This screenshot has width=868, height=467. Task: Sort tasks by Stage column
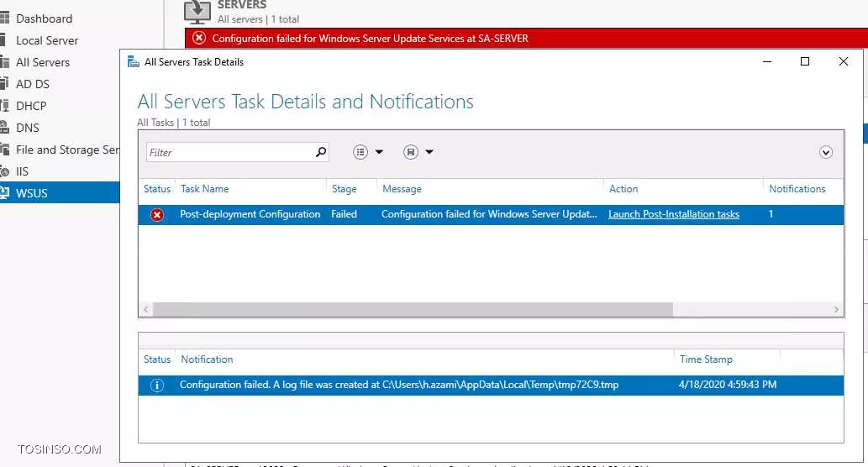tap(344, 189)
